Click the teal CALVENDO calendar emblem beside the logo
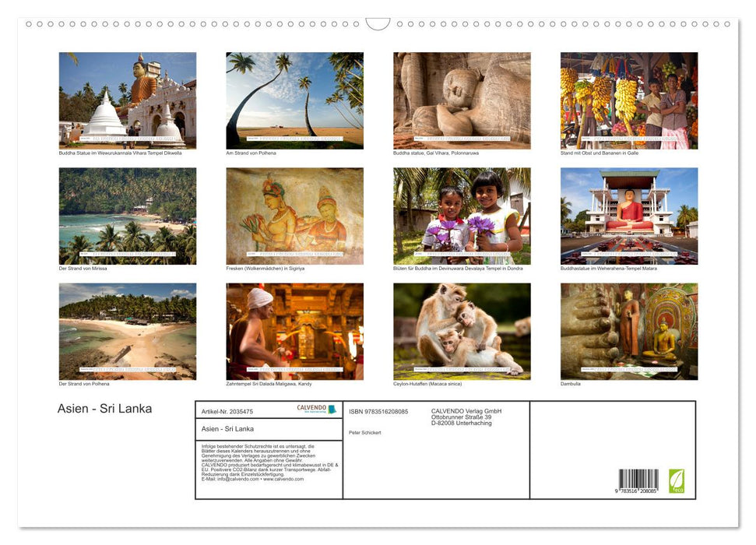The width and height of the screenshot is (756, 545). coord(332,407)
